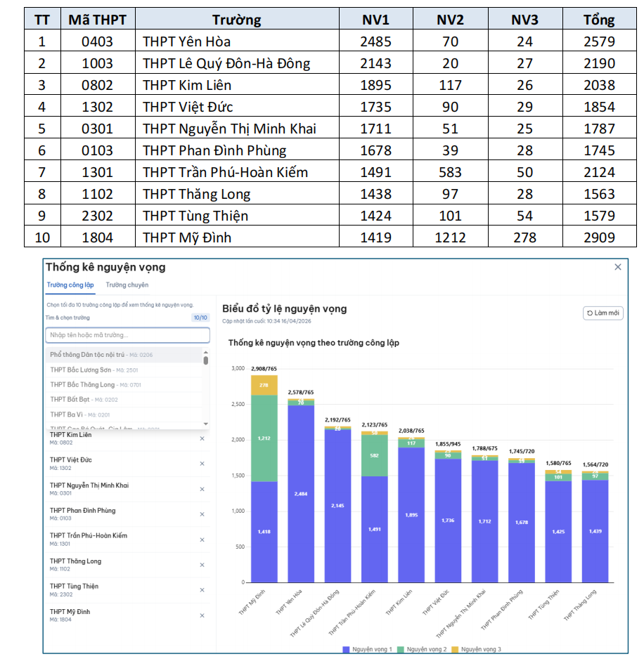Image resolution: width=644 pixels, height=659 pixels.
Task: Select THPT Bắc Lương Sơn from the dropdown
Action: [95, 370]
